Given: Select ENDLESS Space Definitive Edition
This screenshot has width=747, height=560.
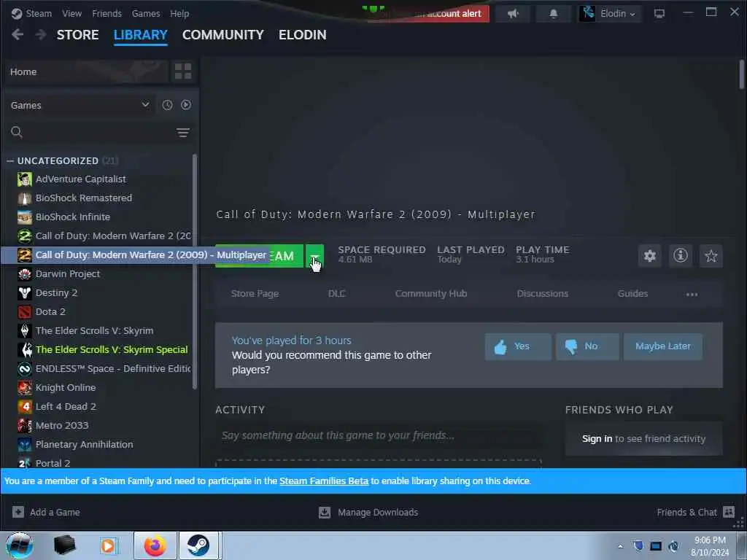Looking at the screenshot, I should point(113,368).
